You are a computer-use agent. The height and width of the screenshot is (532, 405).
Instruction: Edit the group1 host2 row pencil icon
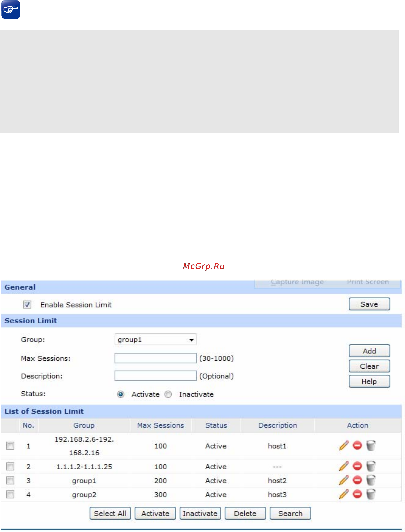point(344,480)
